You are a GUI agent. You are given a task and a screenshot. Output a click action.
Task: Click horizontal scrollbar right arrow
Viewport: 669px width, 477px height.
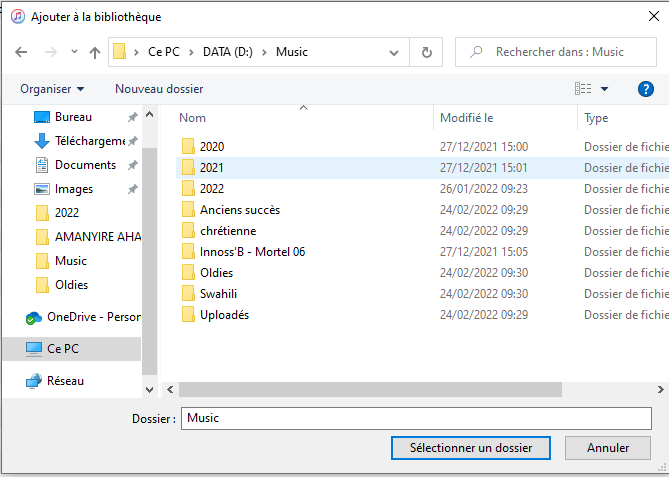[x=660, y=390]
